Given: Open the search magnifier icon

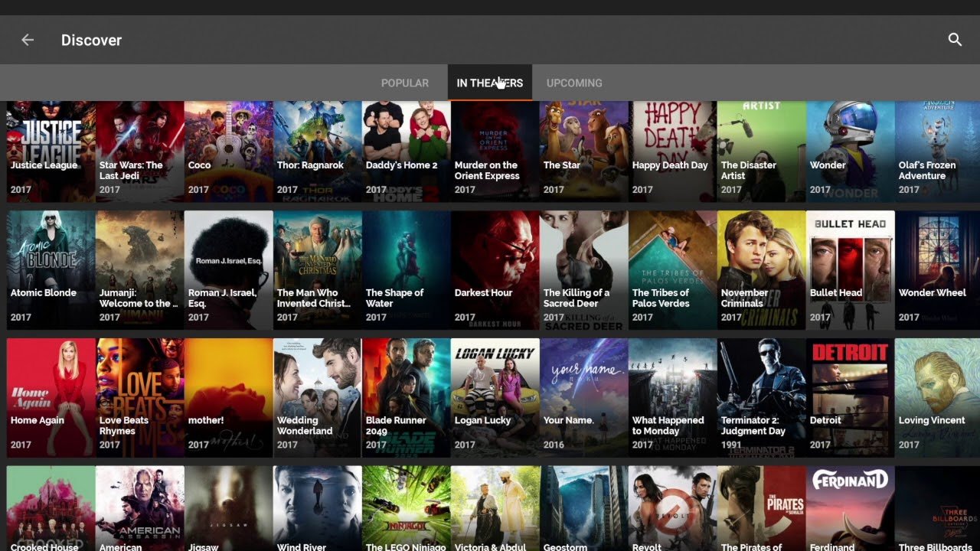Looking at the screenshot, I should click(x=955, y=40).
